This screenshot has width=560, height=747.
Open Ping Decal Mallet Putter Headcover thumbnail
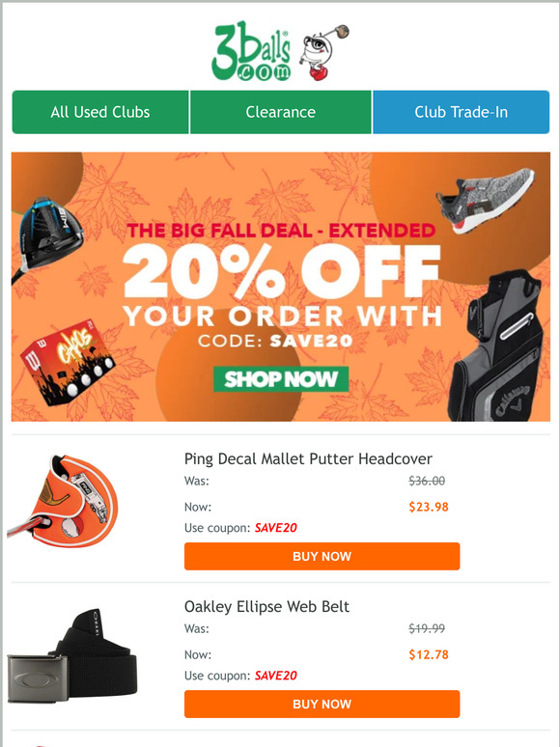tap(63, 499)
